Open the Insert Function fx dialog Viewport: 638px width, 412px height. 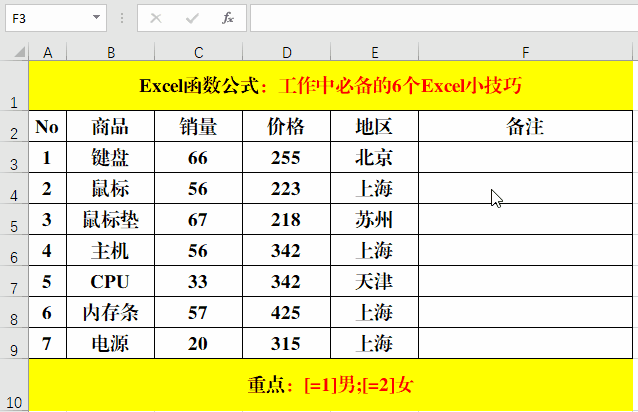tap(228, 18)
